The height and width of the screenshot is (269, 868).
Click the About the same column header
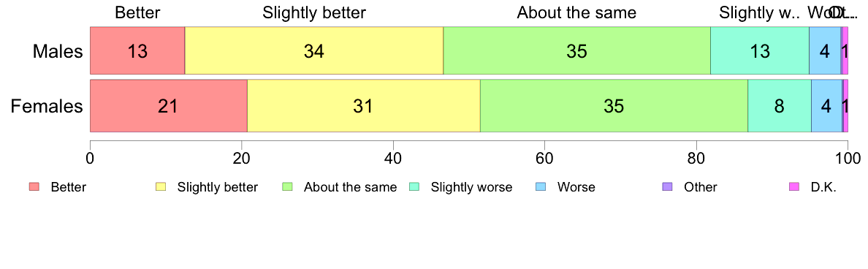point(576,12)
